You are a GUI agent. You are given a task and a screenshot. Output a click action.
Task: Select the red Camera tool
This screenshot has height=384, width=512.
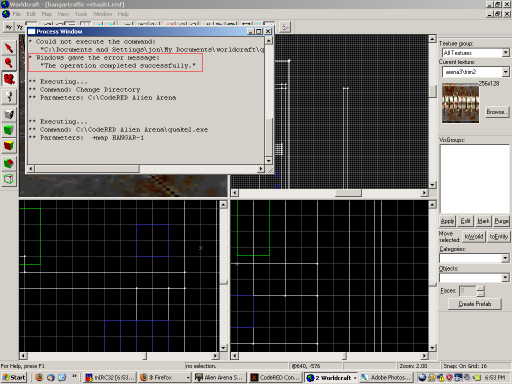9,79
